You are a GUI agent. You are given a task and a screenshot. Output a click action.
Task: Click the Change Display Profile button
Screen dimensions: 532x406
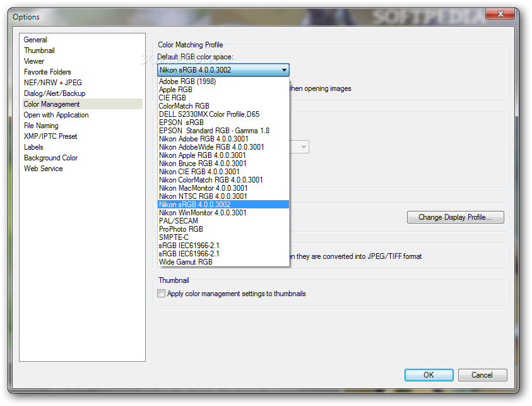(455, 217)
